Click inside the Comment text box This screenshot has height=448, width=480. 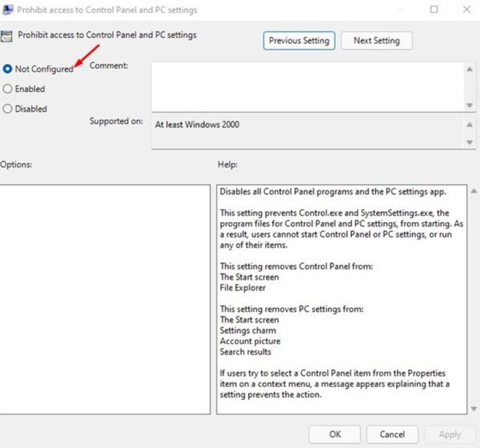308,87
